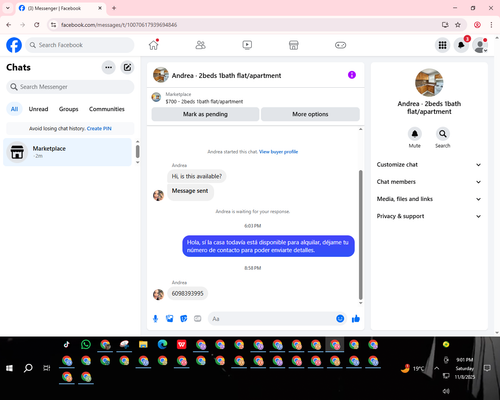500x400 pixels.
Task: Open the notifications bell in the header
Action: 461,45
